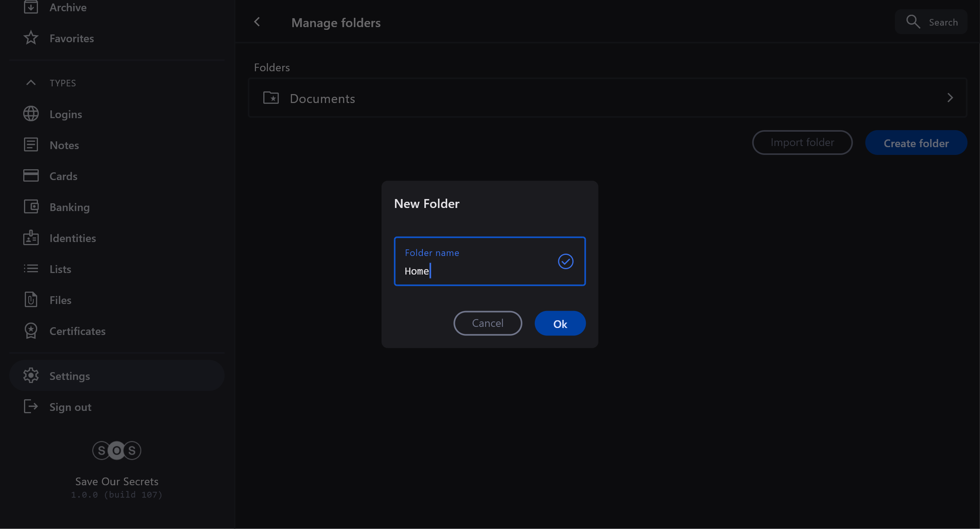The image size is (980, 529).
Task: Click into the Folder name field
Action: (476, 271)
